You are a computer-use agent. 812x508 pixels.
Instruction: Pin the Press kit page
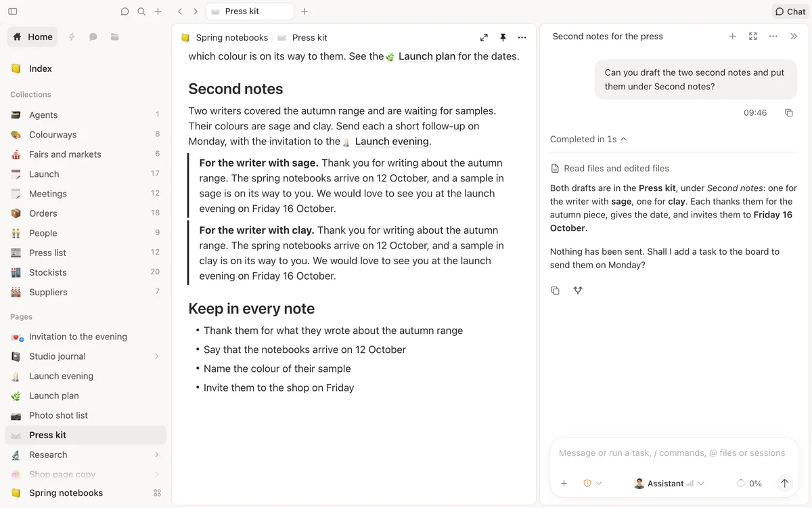[503, 37]
